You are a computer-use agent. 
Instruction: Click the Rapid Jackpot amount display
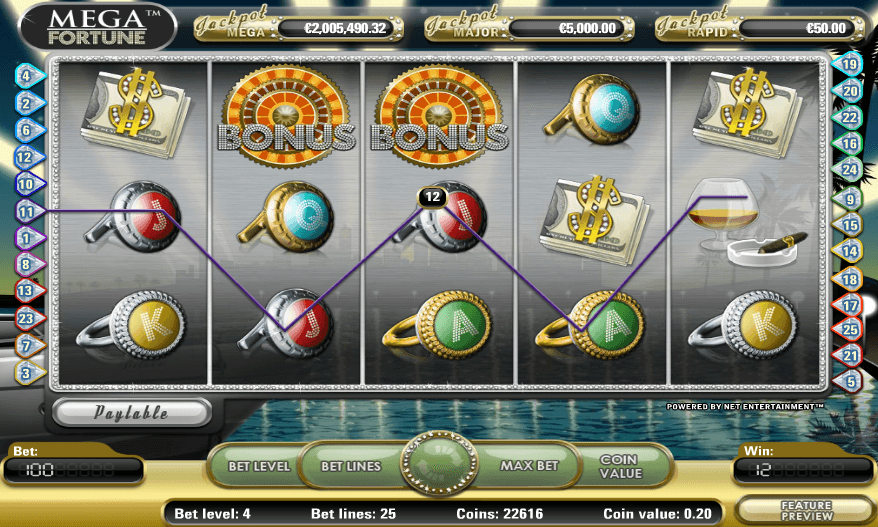click(800, 29)
